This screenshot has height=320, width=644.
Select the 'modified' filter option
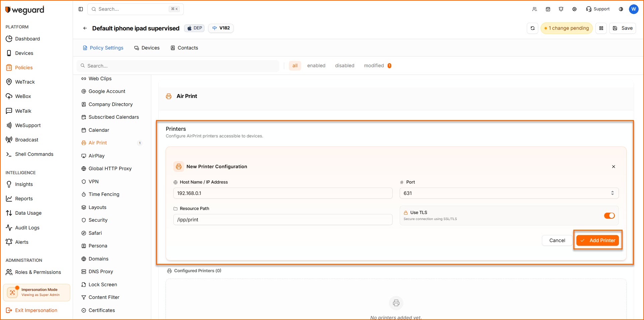(x=374, y=66)
